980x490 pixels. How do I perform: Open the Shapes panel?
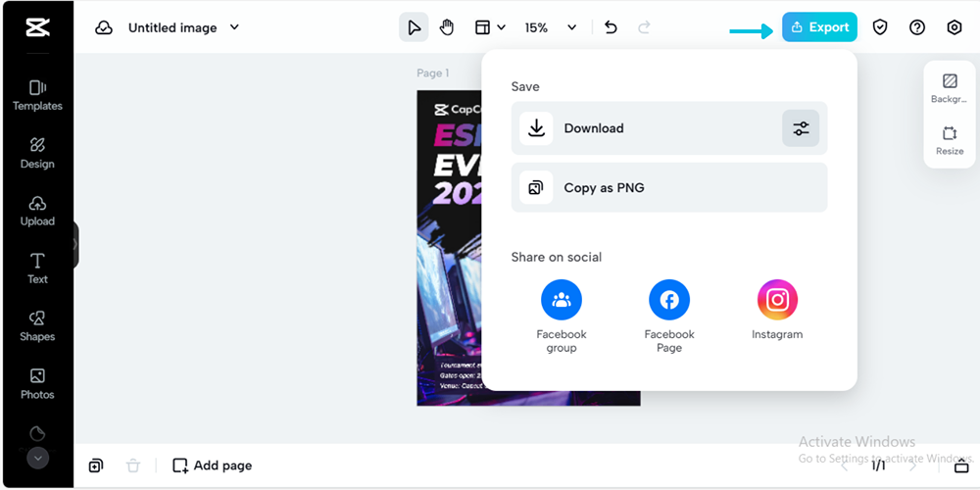click(x=37, y=326)
